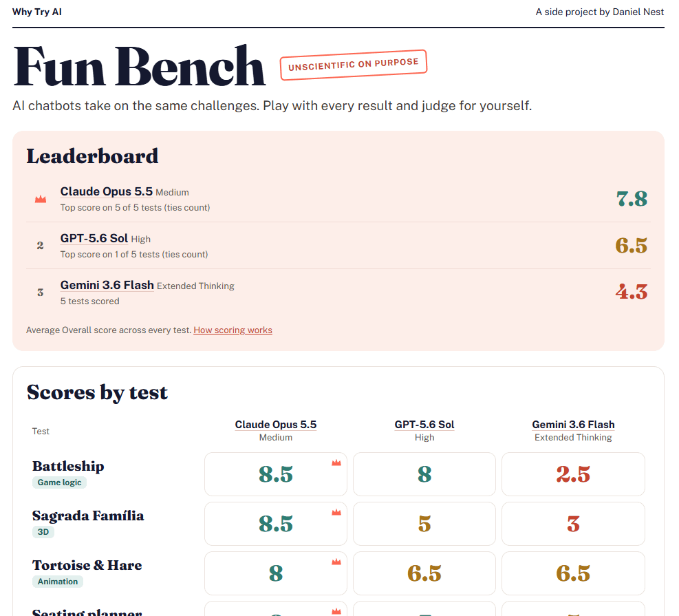Image resolution: width=679 pixels, height=616 pixels.
Task: Open the How scoring works link
Action: (233, 330)
